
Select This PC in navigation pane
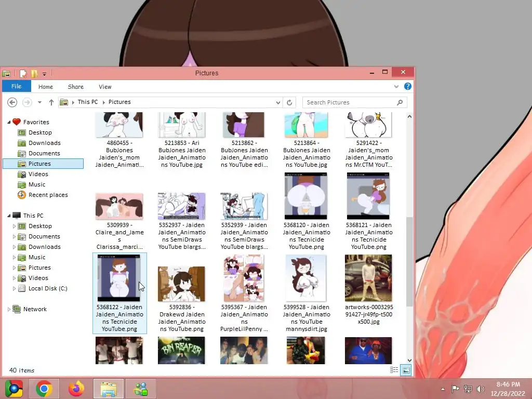[x=33, y=216]
